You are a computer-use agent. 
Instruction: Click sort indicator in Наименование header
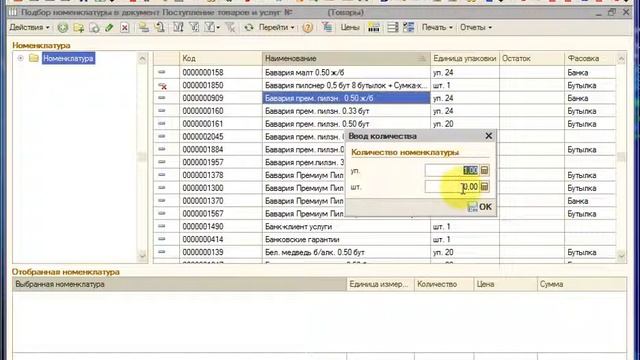click(421, 59)
